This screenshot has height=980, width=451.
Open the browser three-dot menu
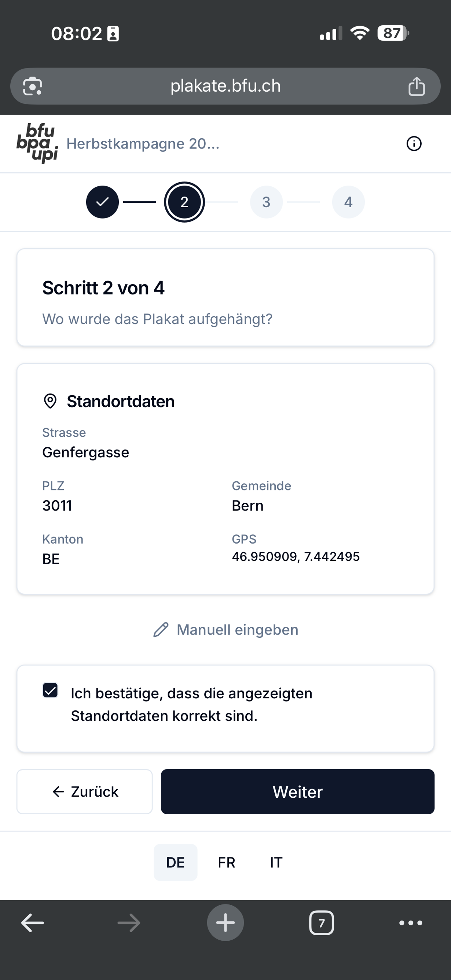410,922
